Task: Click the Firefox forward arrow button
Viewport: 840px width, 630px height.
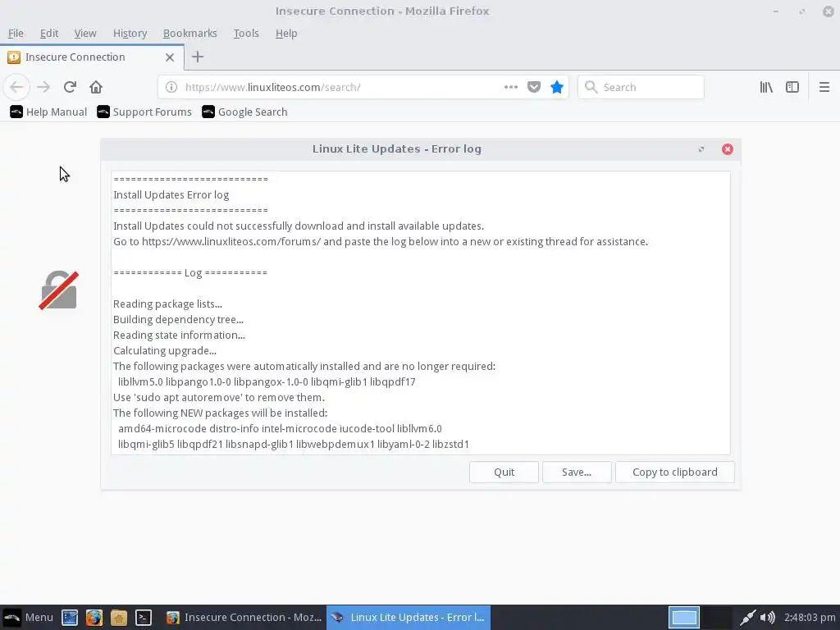Action: 43,87
